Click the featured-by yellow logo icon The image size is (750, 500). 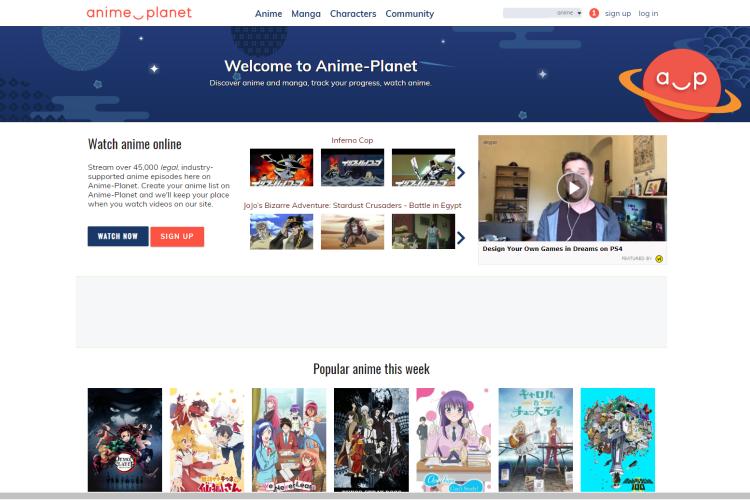pyautogui.click(x=659, y=259)
